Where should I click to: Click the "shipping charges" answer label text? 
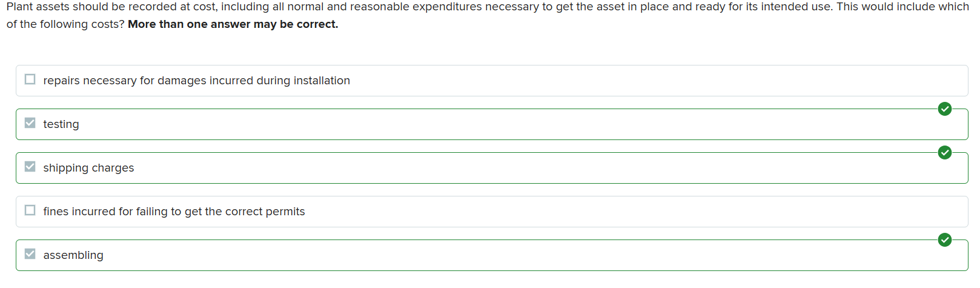click(x=88, y=168)
